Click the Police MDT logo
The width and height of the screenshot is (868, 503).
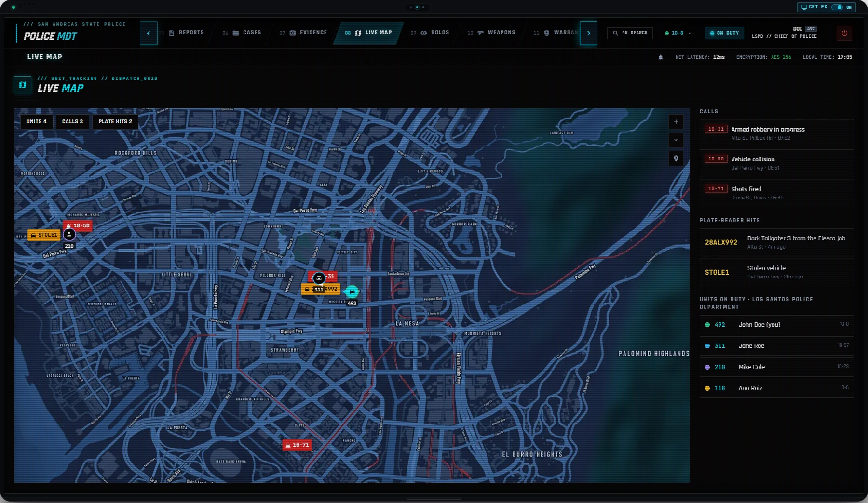click(51, 36)
